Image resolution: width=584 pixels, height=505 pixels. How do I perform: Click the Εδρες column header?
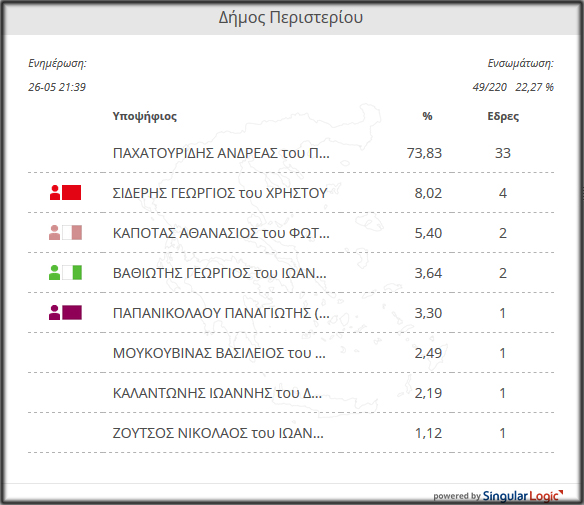pos(503,116)
